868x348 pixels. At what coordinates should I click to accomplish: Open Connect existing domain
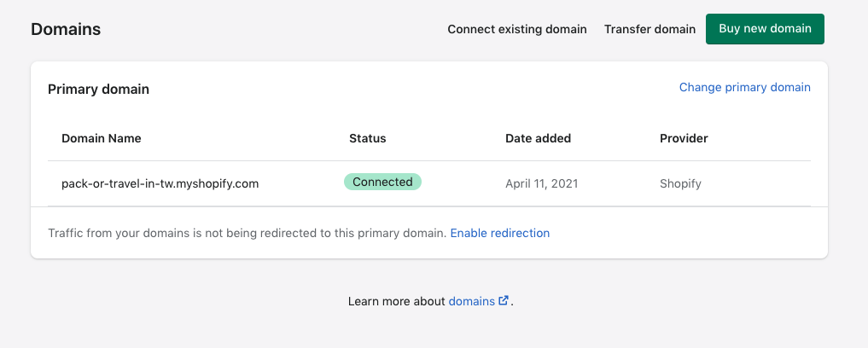(517, 29)
